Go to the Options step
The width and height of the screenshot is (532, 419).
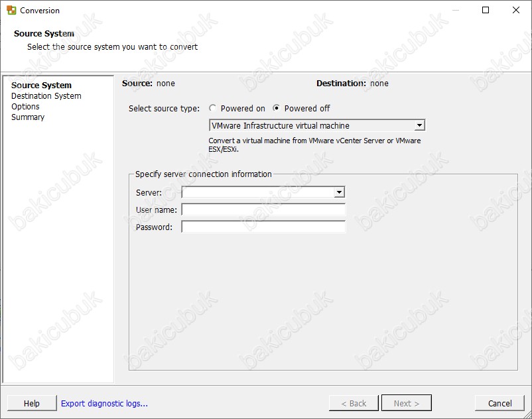(x=25, y=107)
